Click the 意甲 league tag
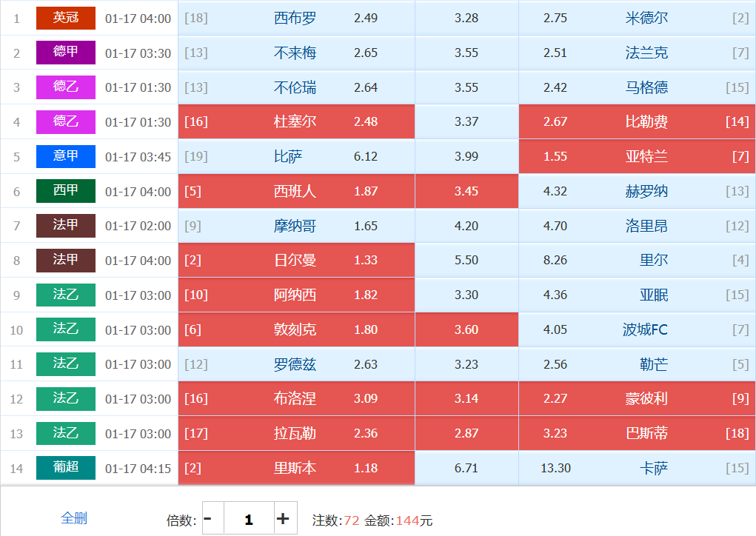Viewport: 756px width, 536px height. 66,156
